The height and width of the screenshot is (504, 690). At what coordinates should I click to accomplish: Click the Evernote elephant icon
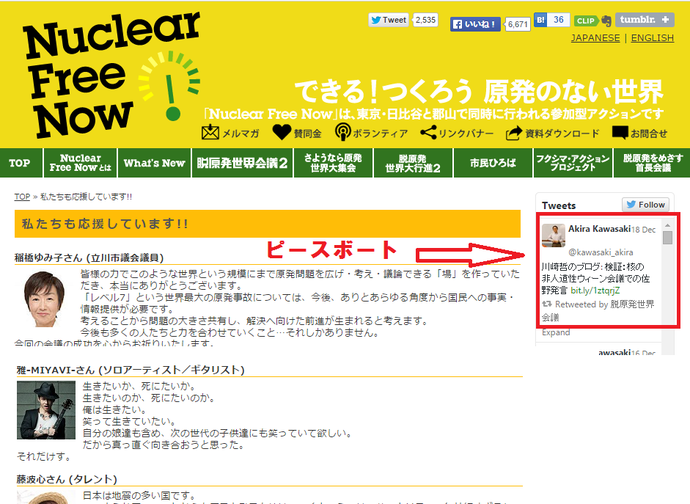click(x=606, y=21)
